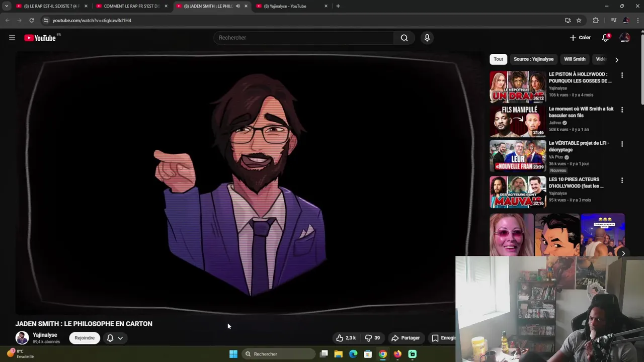Switch to LE RAP EST-IL SEXISTE tab
The width and height of the screenshot is (644, 362).
[52, 6]
